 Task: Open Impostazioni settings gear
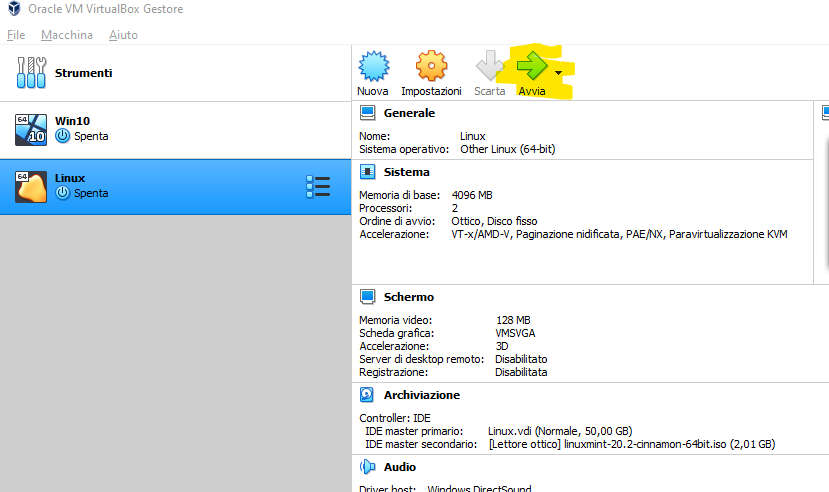point(431,66)
